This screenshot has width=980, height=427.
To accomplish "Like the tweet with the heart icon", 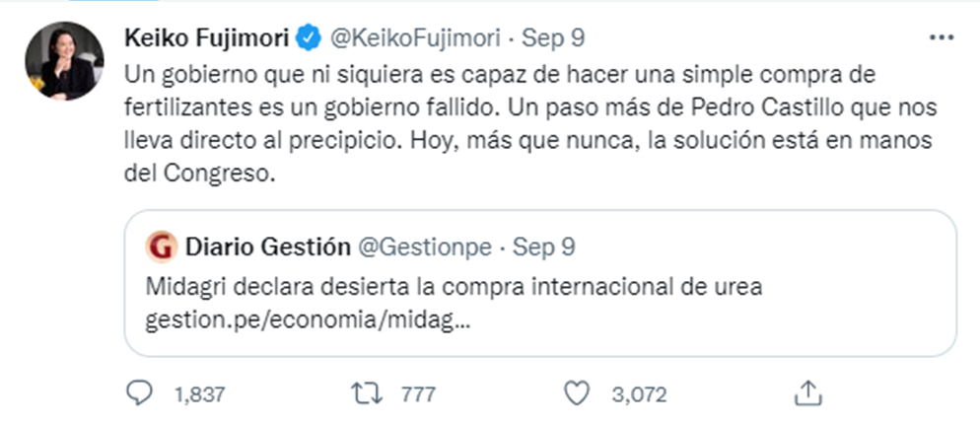I will pos(575,393).
